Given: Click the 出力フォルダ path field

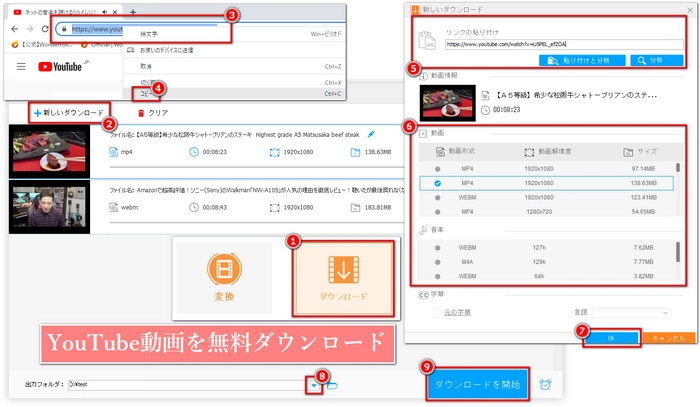Looking at the screenshot, I should (187, 385).
